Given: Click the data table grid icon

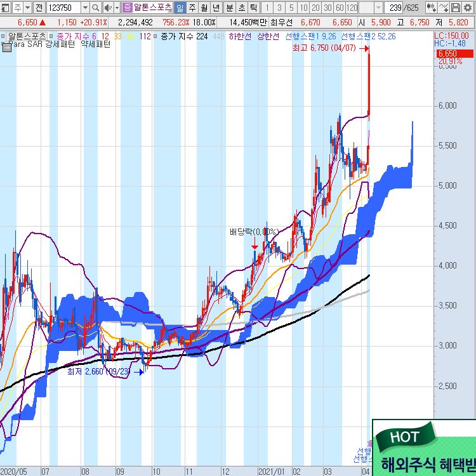Looking at the screenshot, I should coord(7,47).
